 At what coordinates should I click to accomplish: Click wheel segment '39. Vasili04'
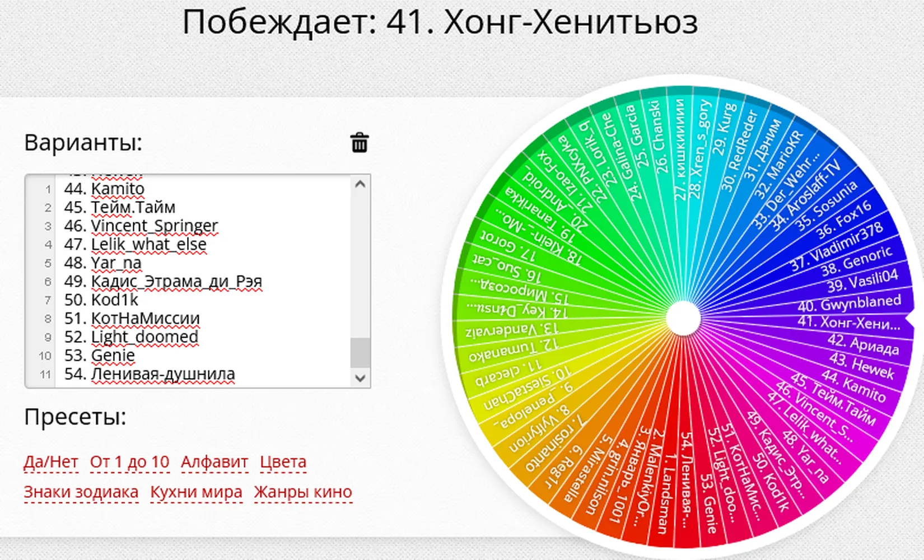(862, 281)
